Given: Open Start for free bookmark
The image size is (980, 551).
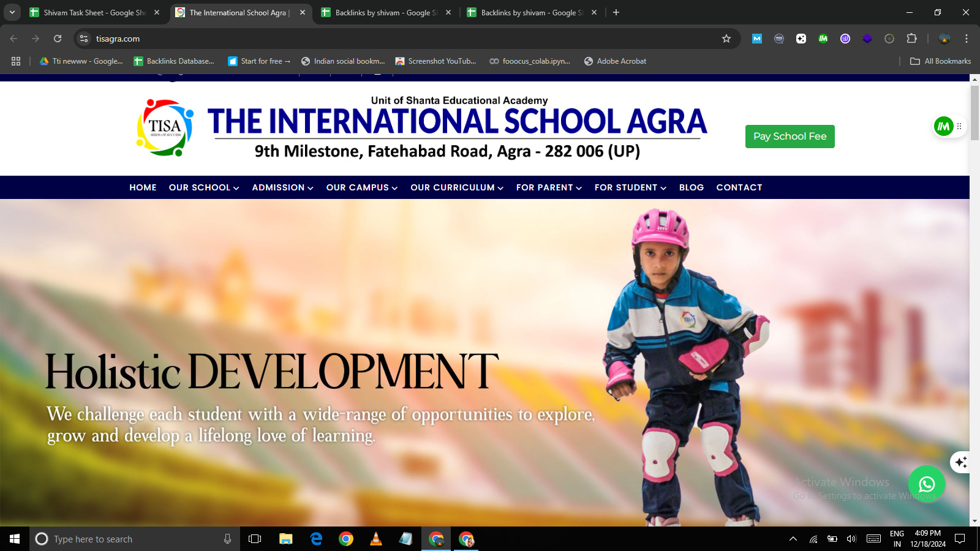Looking at the screenshot, I should point(259,61).
